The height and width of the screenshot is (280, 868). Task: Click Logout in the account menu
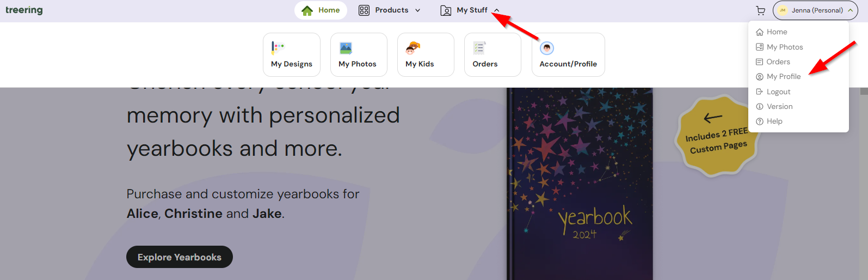coord(778,92)
